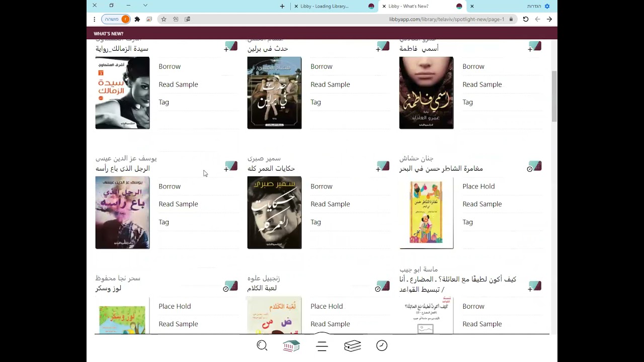This screenshot has height=362, width=644.
Task: Click availability icon for أسمي فاطمة
Action: [x=535, y=47]
